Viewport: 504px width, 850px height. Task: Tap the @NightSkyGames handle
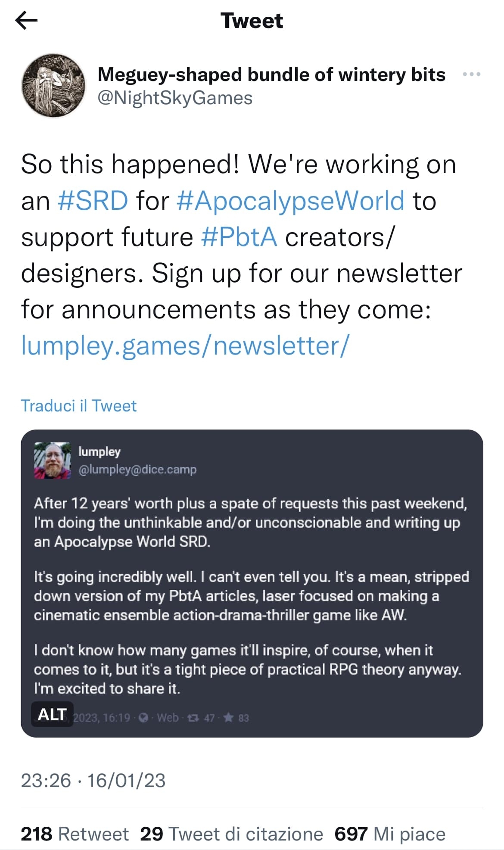(x=175, y=98)
